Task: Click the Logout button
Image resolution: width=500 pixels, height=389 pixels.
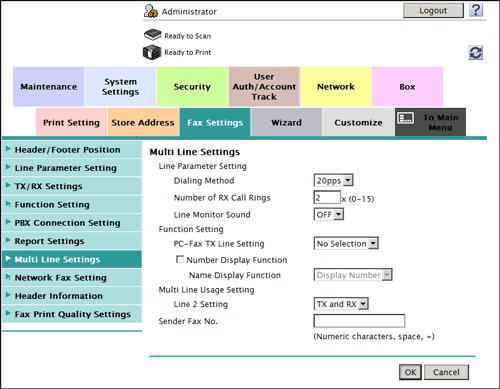Action: click(433, 11)
